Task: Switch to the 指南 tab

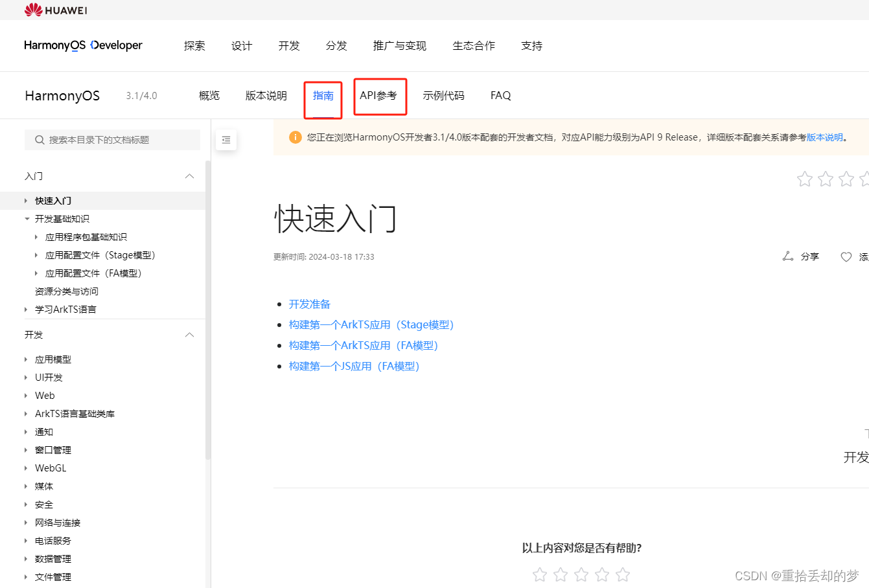Action: [x=323, y=95]
